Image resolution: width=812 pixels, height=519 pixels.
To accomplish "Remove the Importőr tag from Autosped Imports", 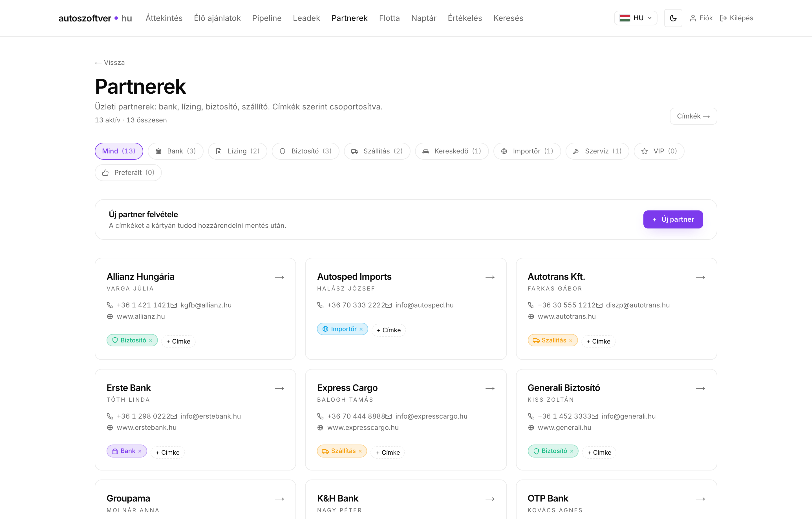I will click(361, 329).
